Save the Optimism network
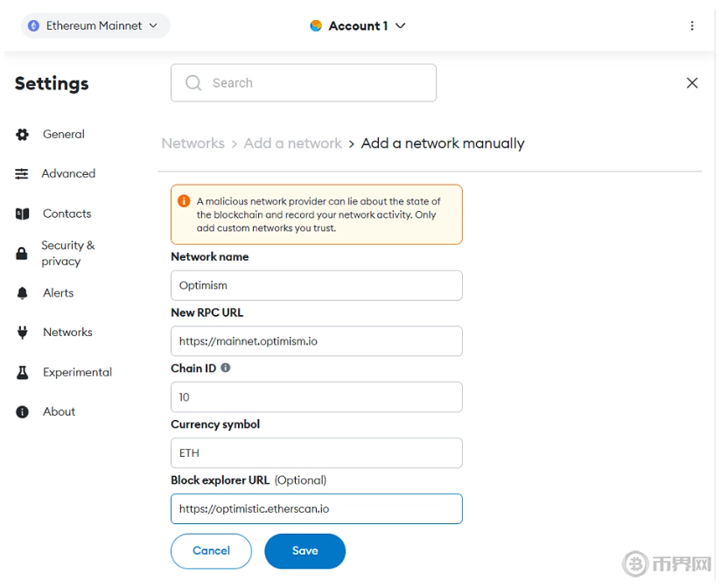Screen dimensions: 721x588 pos(304,551)
